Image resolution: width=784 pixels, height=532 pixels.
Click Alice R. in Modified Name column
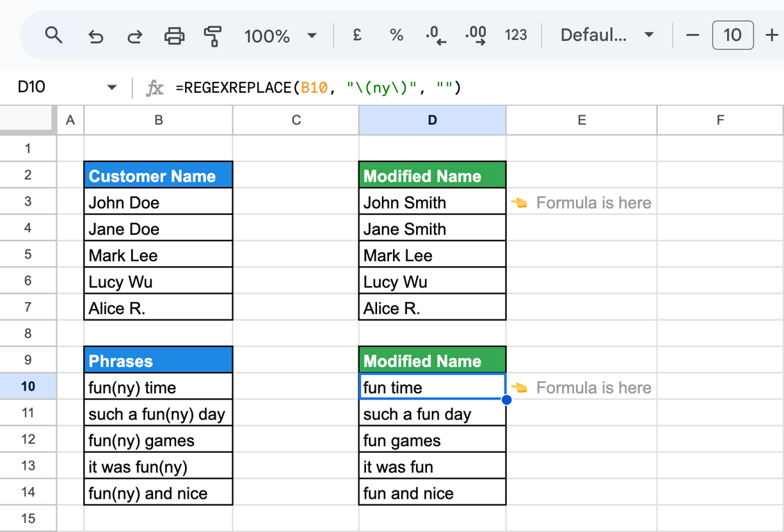click(433, 307)
